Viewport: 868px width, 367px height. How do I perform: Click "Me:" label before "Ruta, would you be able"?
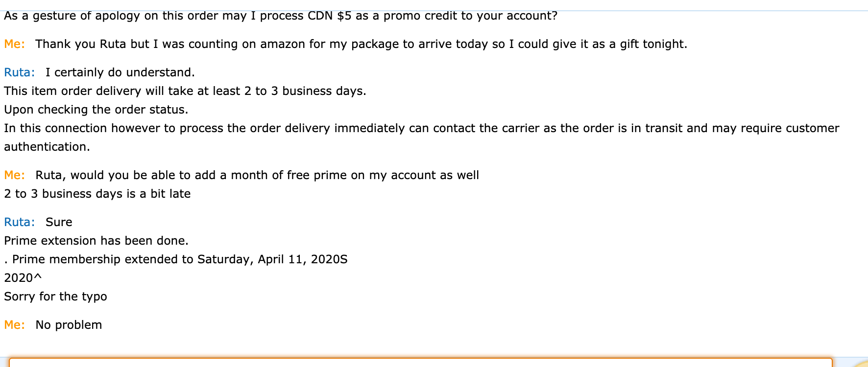click(15, 175)
